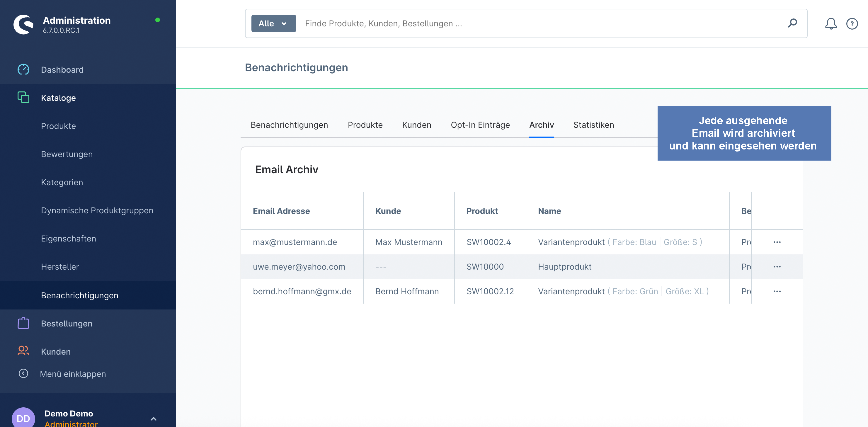Open the Alle search filter dropdown
The height and width of the screenshot is (427, 868).
(273, 23)
